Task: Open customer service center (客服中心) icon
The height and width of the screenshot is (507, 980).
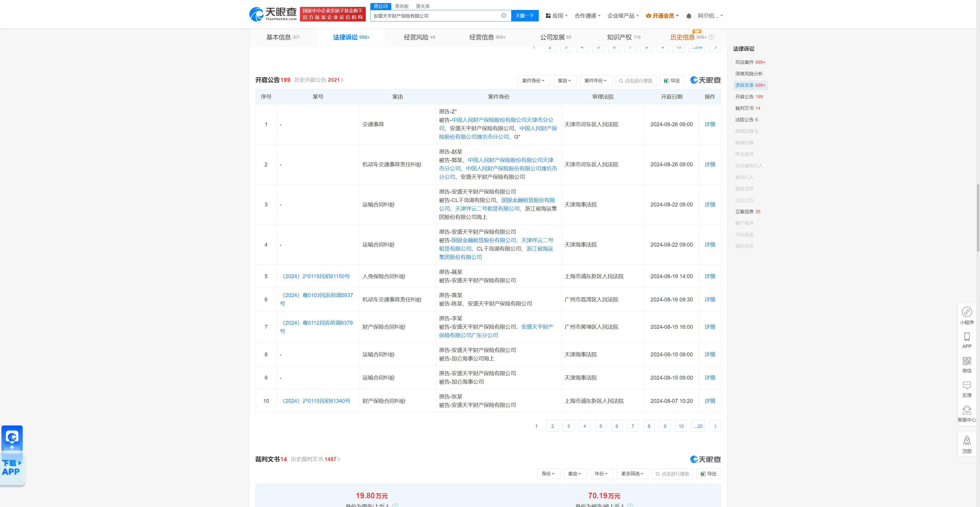Action: pos(967,410)
